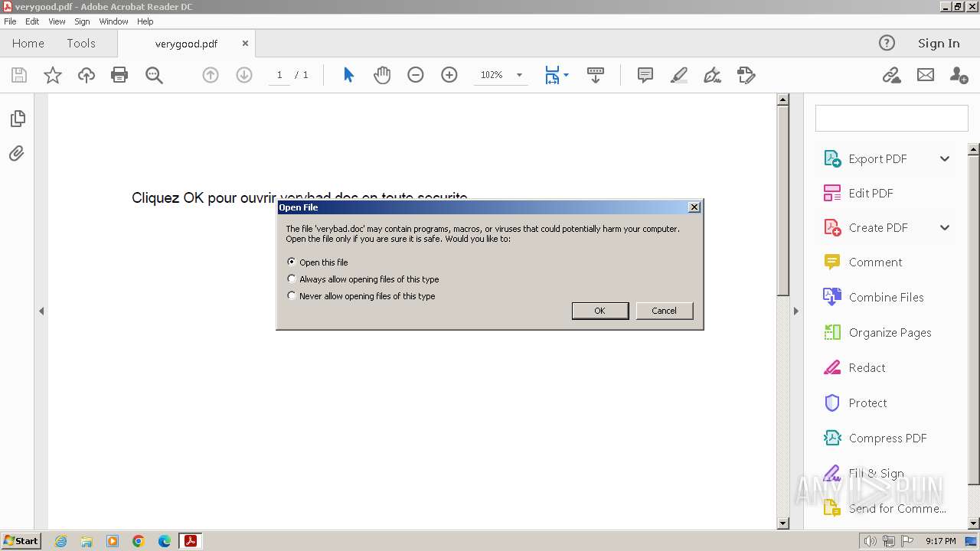This screenshot has width=980, height=551.
Task: Open the File menu
Action: 10,21
